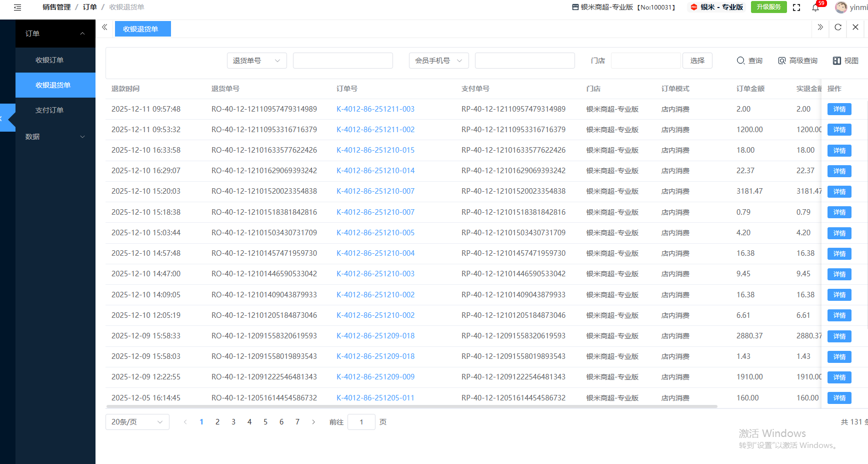This screenshot has height=464, width=868.
Task: Open 收银订单 in the sidebar
Action: point(49,60)
